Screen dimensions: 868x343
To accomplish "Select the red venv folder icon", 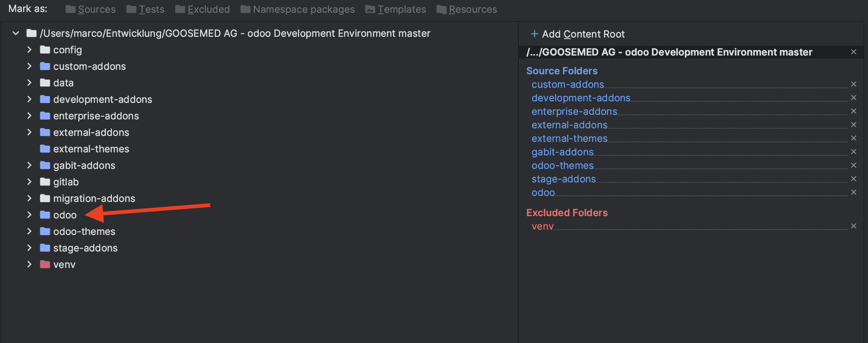I will pos(44,264).
